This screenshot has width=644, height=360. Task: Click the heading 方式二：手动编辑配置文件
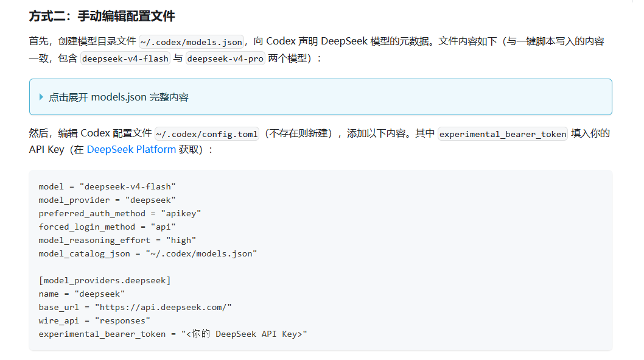102,16
